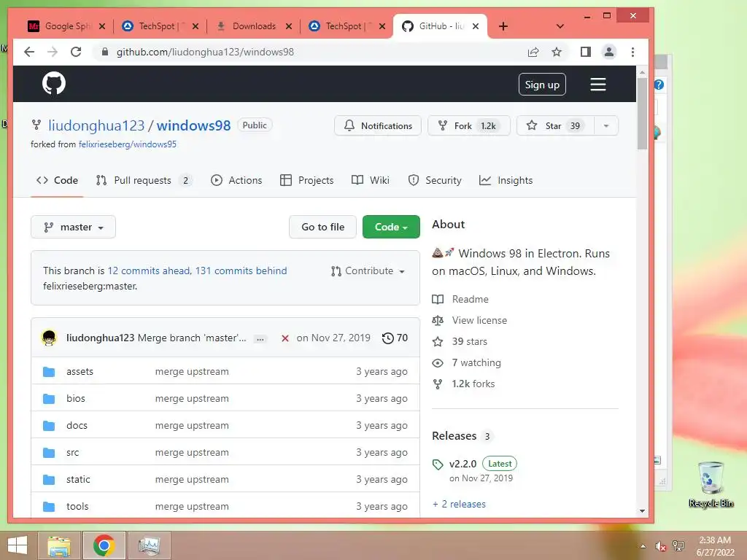Click the commit history clock icon
The width and height of the screenshot is (747, 560).
coord(388,338)
